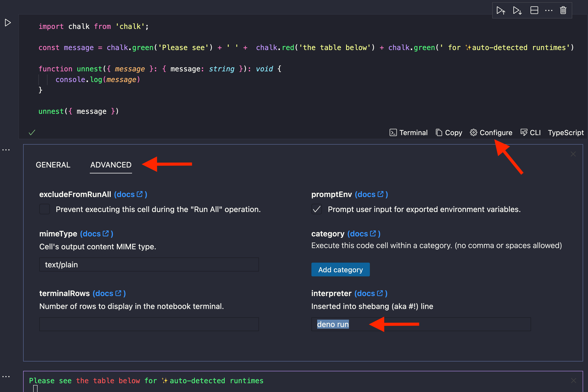
Task: Click 'Please see' terminal output text
Action: coord(50,381)
